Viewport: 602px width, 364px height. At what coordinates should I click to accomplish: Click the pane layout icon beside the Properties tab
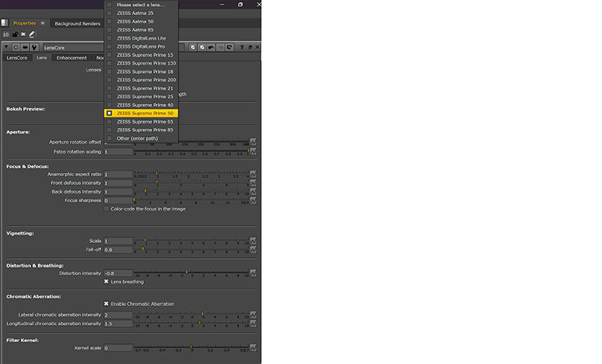coord(5,23)
